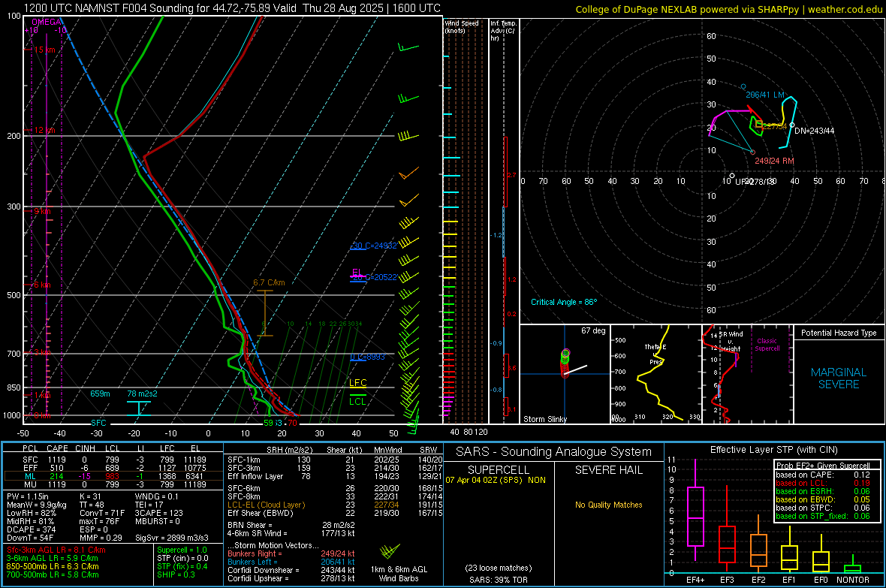
Task: Click the 'Critical Angle = 86°' text
Action: click(564, 302)
